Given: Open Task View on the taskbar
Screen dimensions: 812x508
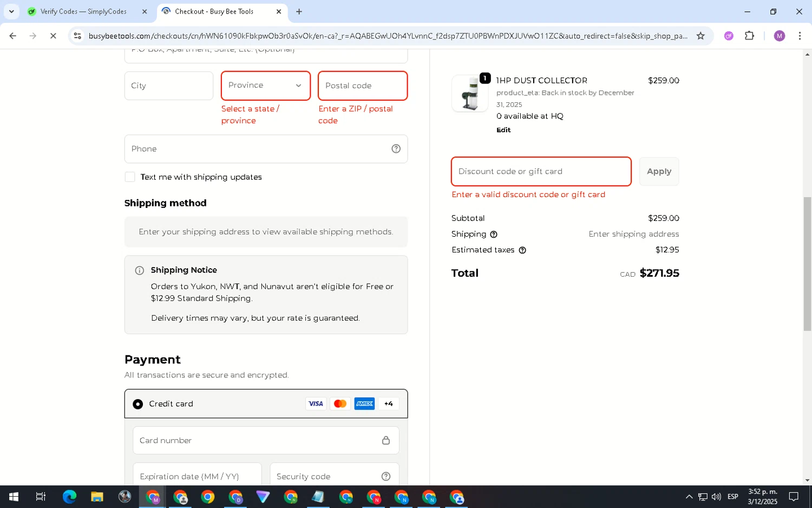Looking at the screenshot, I should click(x=41, y=497).
